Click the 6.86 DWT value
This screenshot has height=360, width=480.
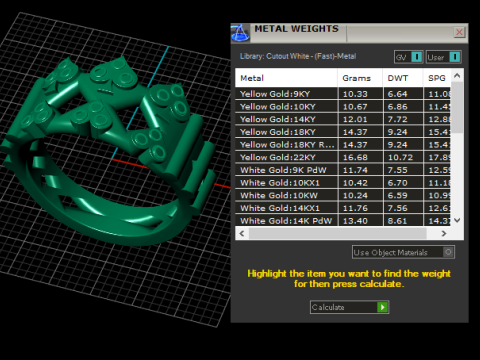pos(397,107)
